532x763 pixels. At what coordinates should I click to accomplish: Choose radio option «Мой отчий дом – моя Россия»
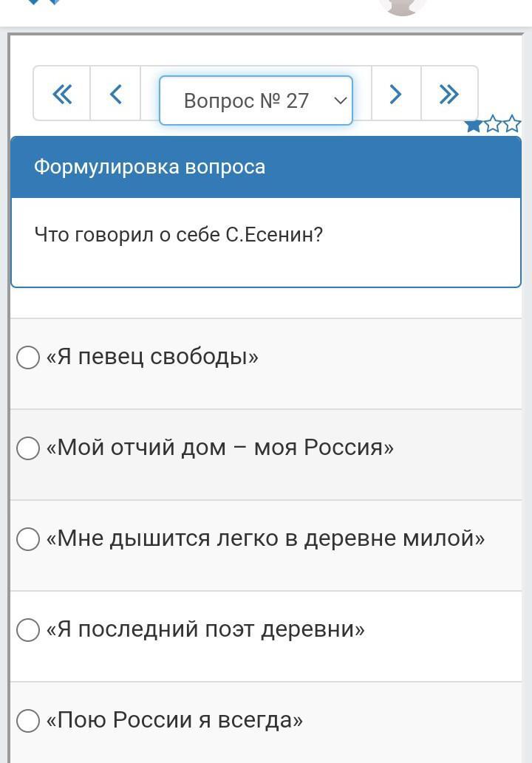pyautogui.click(x=28, y=448)
